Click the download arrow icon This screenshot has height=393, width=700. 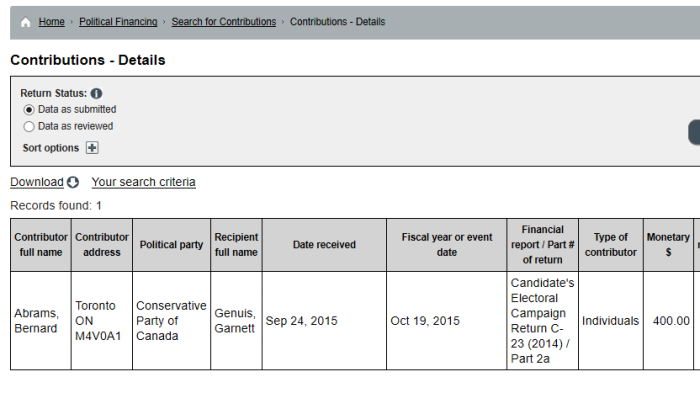coord(73,182)
